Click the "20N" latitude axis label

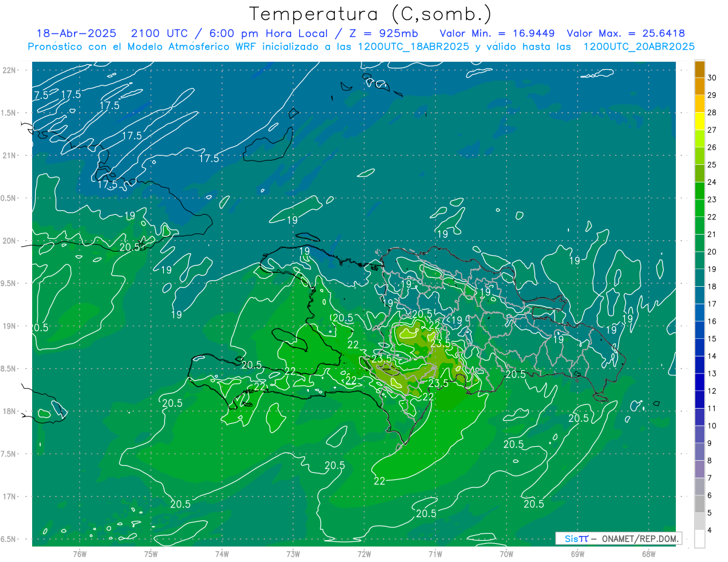tap(10, 241)
